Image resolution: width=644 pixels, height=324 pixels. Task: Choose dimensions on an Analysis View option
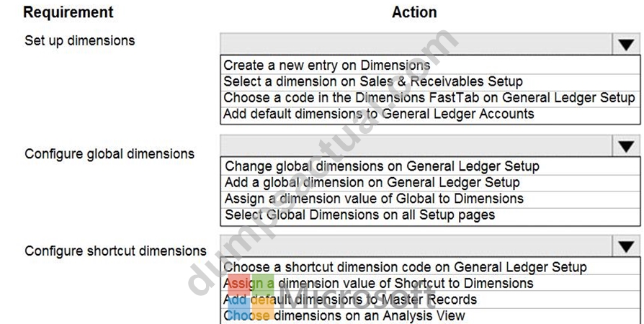coord(430,316)
